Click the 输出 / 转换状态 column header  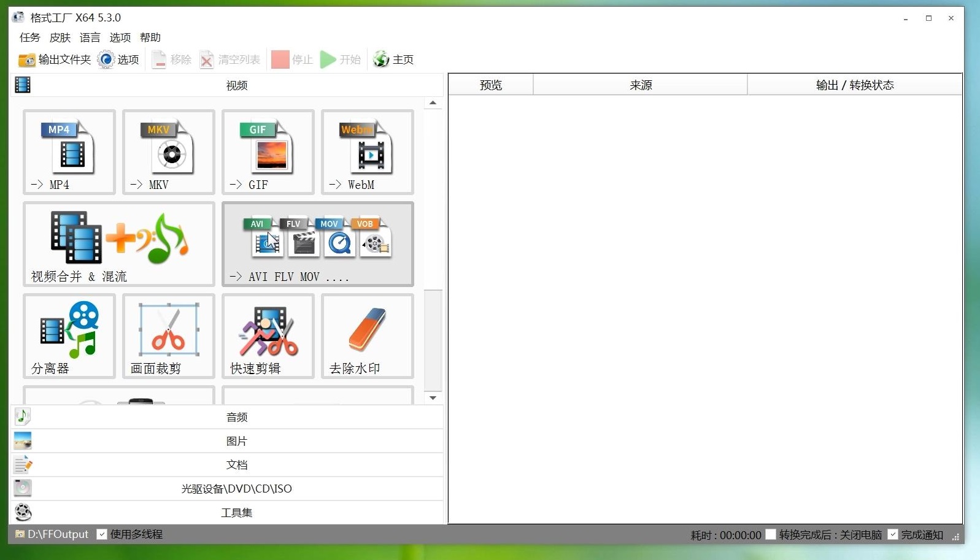(x=855, y=85)
